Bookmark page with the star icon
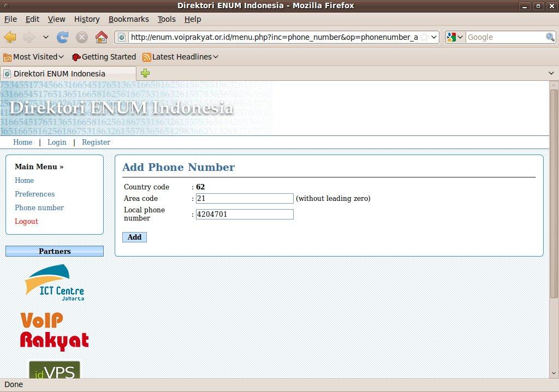The width and height of the screenshot is (559, 392). (424, 37)
